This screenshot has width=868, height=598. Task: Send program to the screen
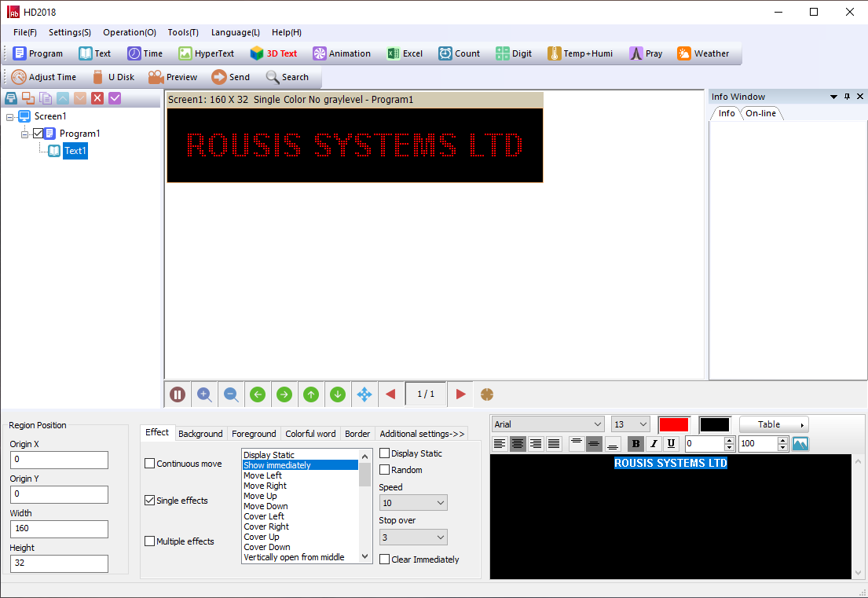pos(231,77)
